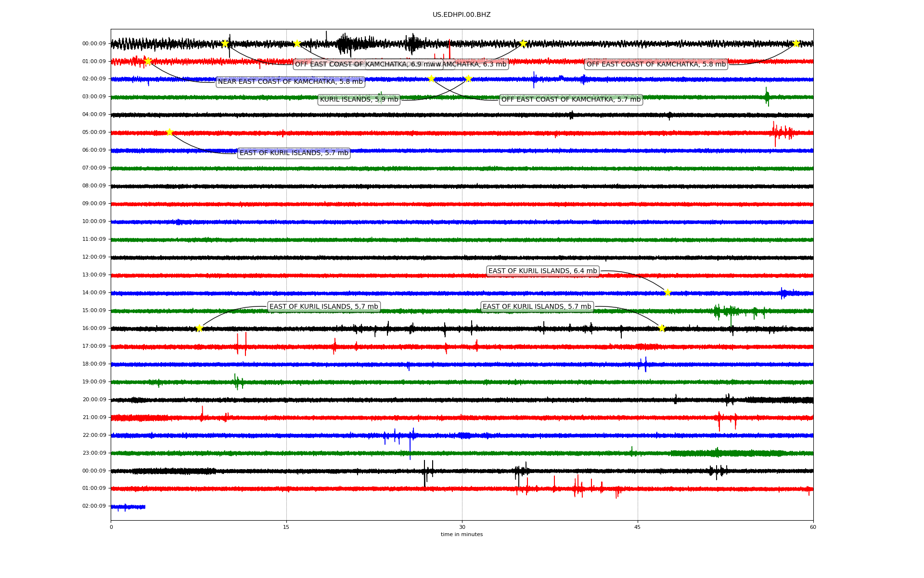Click the star linked to the 6.9 mww Kamchatka label
Viewport: 924px width, 578px height.
click(x=225, y=43)
